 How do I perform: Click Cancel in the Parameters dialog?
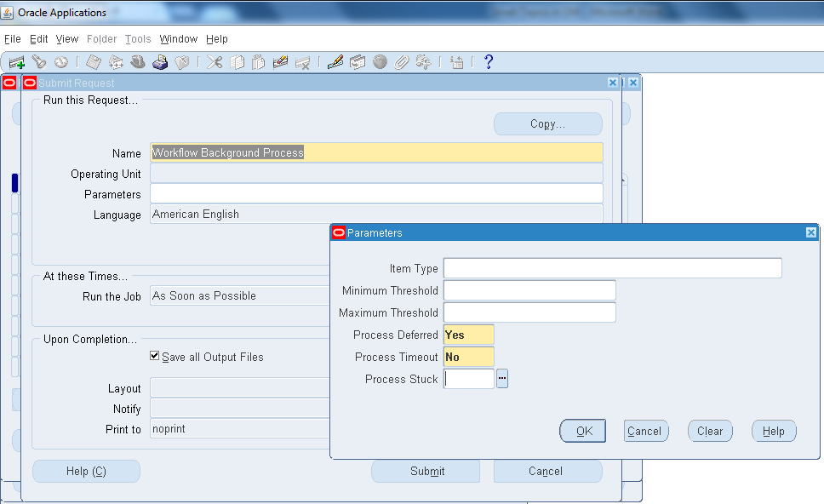(646, 431)
